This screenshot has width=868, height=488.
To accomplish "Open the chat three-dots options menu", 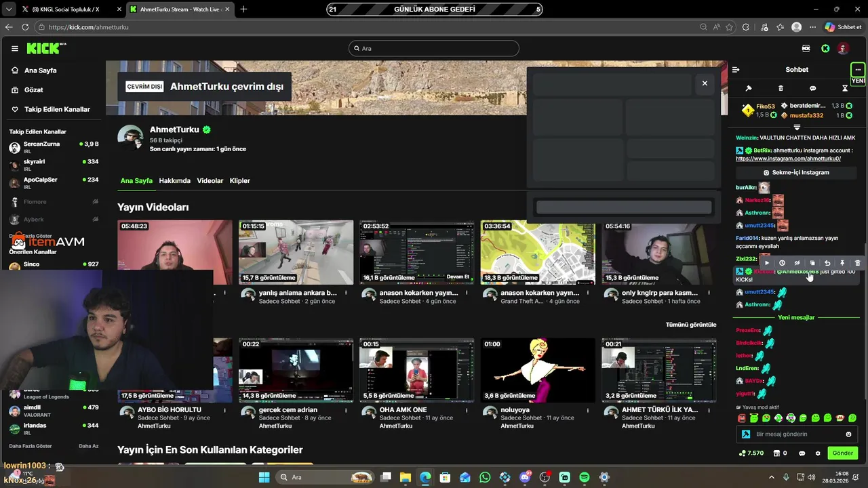I will pyautogui.click(x=858, y=69).
